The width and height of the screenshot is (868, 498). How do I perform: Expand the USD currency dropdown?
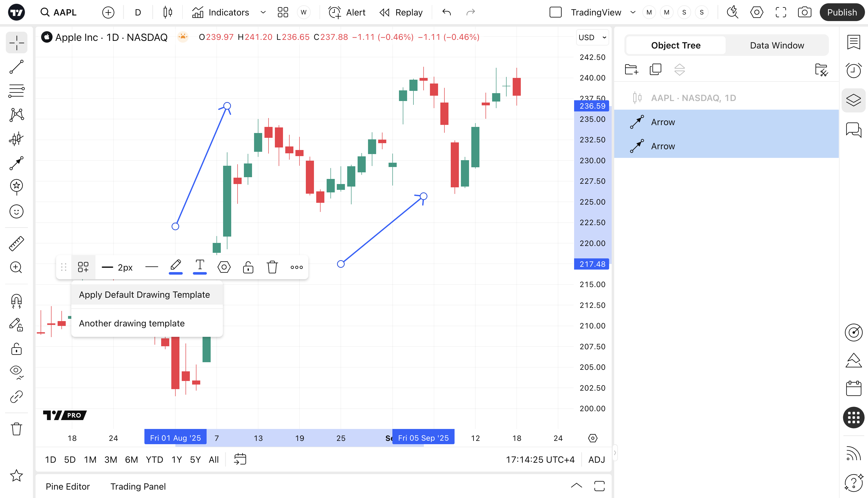pos(592,37)
